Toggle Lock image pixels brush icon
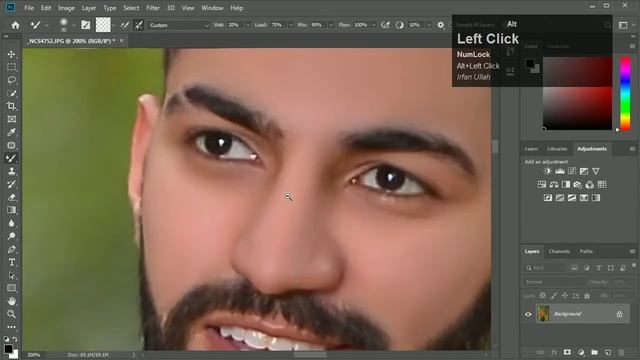Screen dimensions: 640x360 [553, 296]
